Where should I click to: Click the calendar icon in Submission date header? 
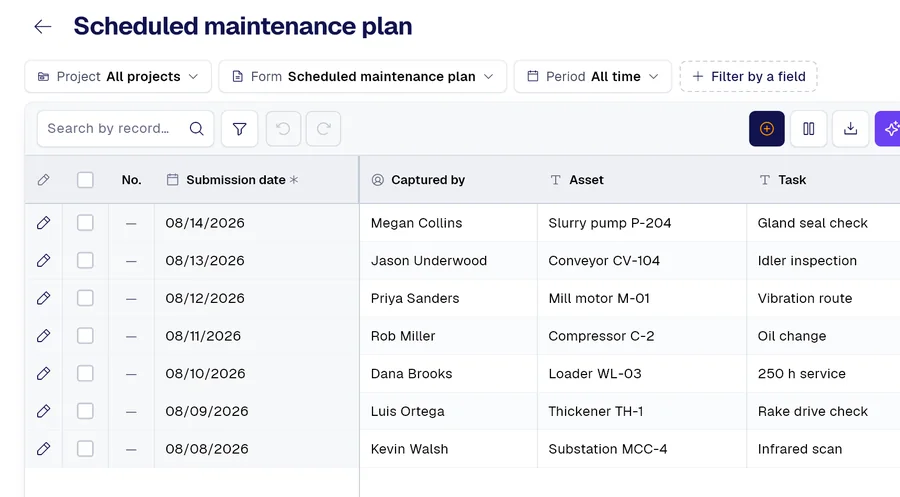click(172, 180)
